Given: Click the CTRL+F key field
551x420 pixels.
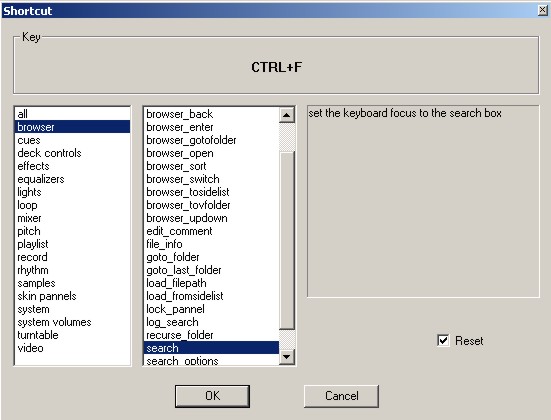Looking at the screenshot, I should coord(276,67).
